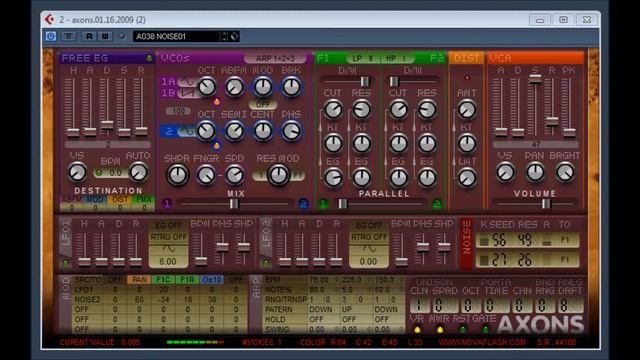Open the A038 NOISE01 preset selector
Screen dimensions: 640x360
click(x=176, y=36)
